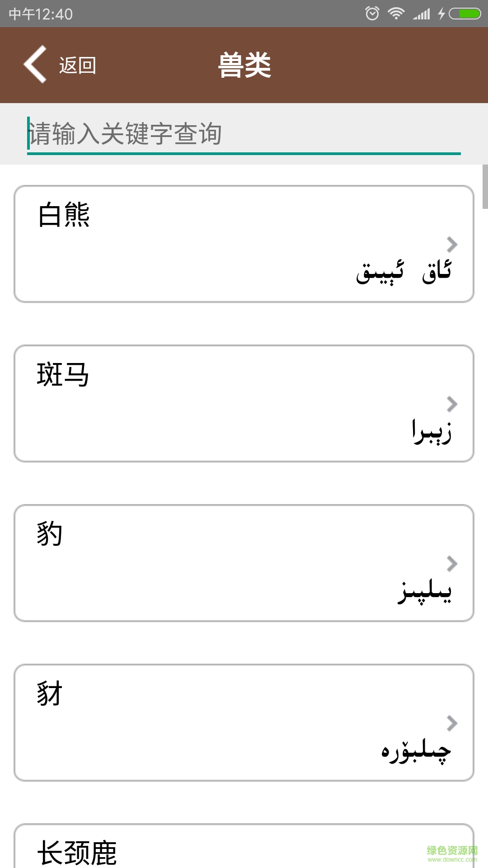Select the 白熊 word card
Image resolution: width=488 pixels, height=868 pixels.
point(244,244)
